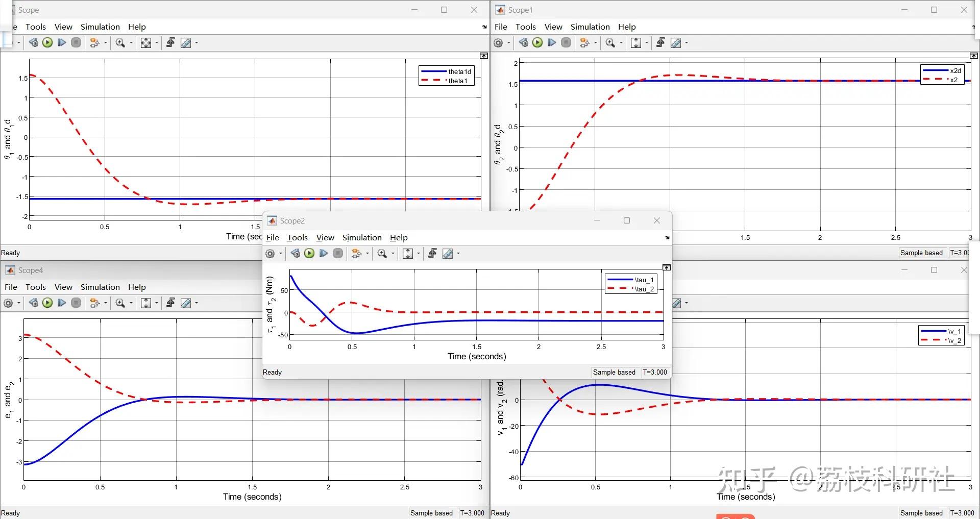Click Highlight Simulink Block icon in Scope4
Image resolution: width=980 pixels, height=519 pixels.
tap(95, 303)
